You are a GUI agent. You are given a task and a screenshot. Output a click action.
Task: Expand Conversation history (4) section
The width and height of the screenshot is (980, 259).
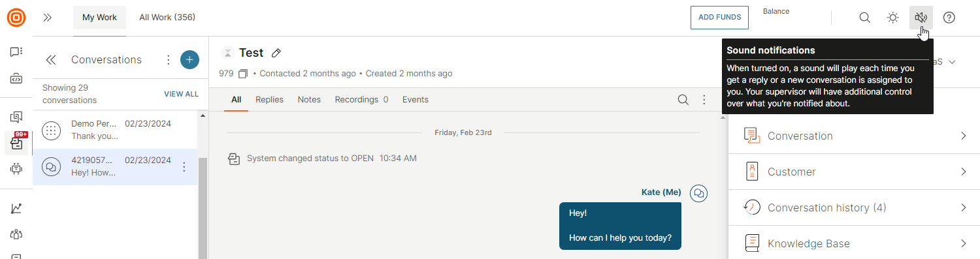(x=854, y=207)
